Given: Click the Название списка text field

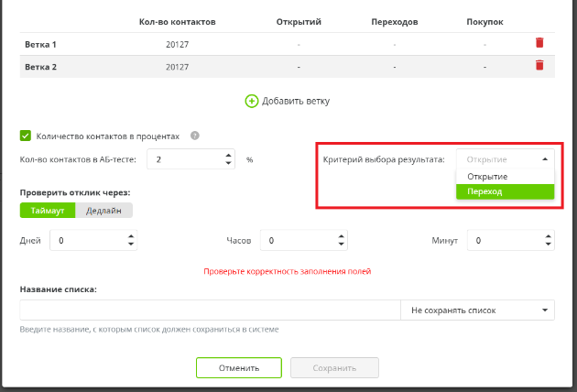Looking at the screenshot, I should click(210, 310).
